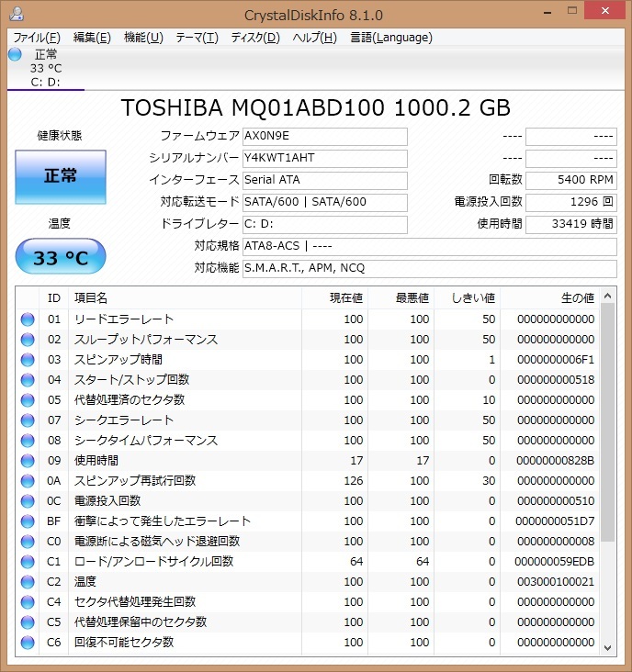Click the drive letter field C: D:

click(324, 225)
